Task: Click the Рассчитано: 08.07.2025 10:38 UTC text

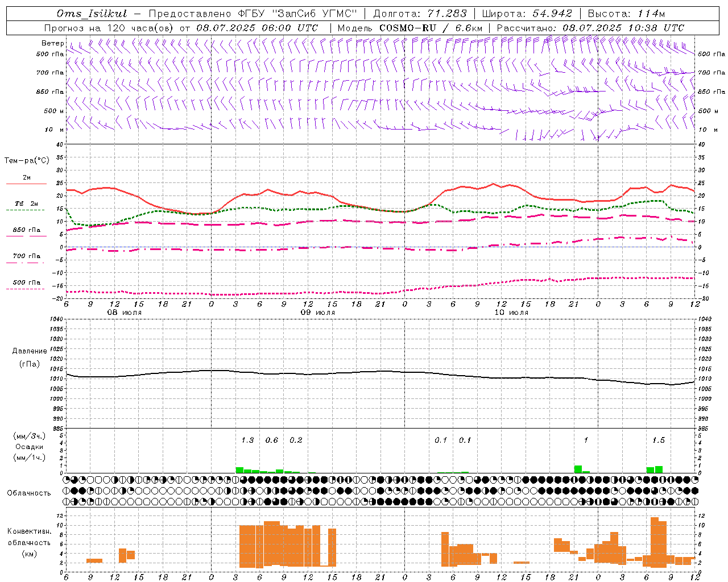Action: [x=590, y=28]
